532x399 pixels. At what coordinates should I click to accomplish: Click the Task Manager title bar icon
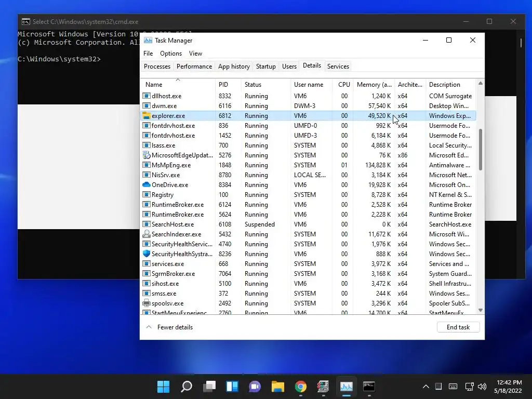[x=148, y=41]
